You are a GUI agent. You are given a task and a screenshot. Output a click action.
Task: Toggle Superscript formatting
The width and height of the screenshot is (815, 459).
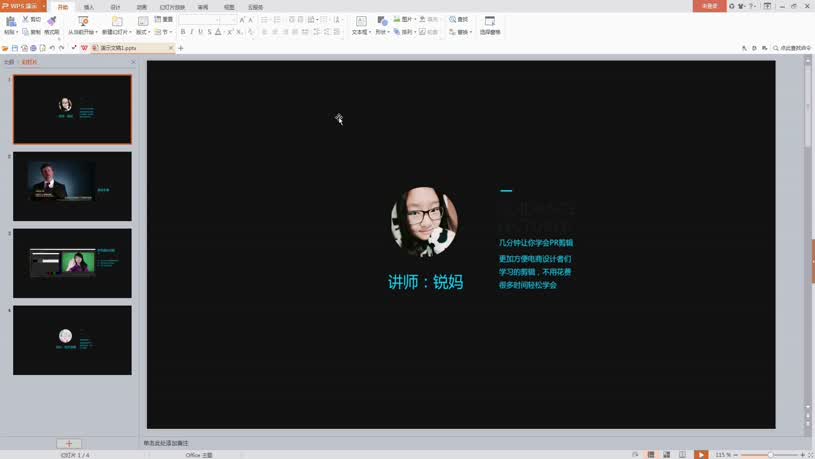click(230, 32)
